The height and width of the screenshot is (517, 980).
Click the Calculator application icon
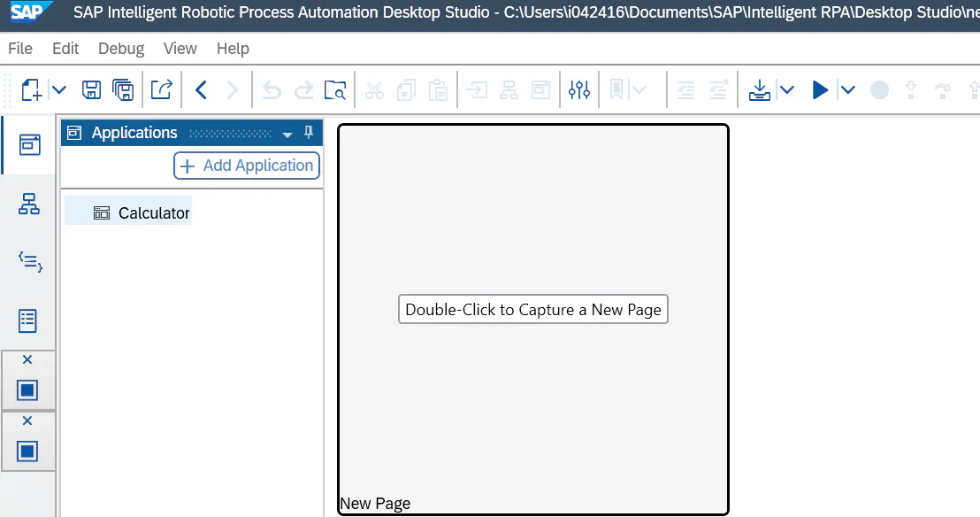click(101, 212)
